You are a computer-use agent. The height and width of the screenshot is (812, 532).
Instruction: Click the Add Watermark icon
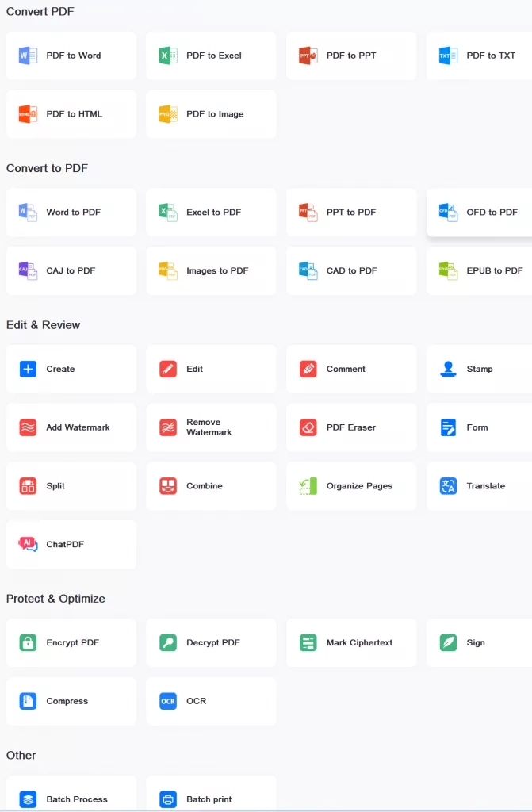[x=28, y=427]
